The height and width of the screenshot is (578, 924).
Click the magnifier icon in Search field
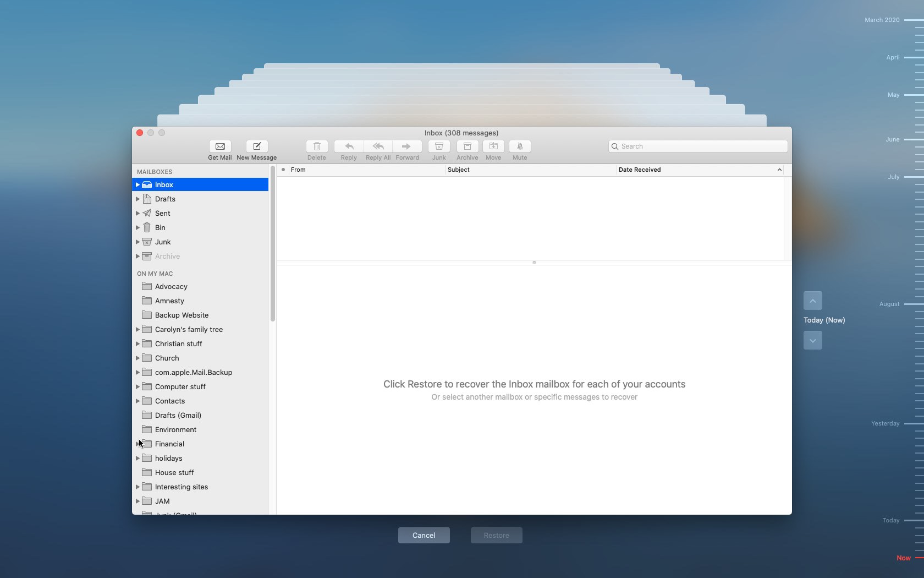[x=615, y=146]
